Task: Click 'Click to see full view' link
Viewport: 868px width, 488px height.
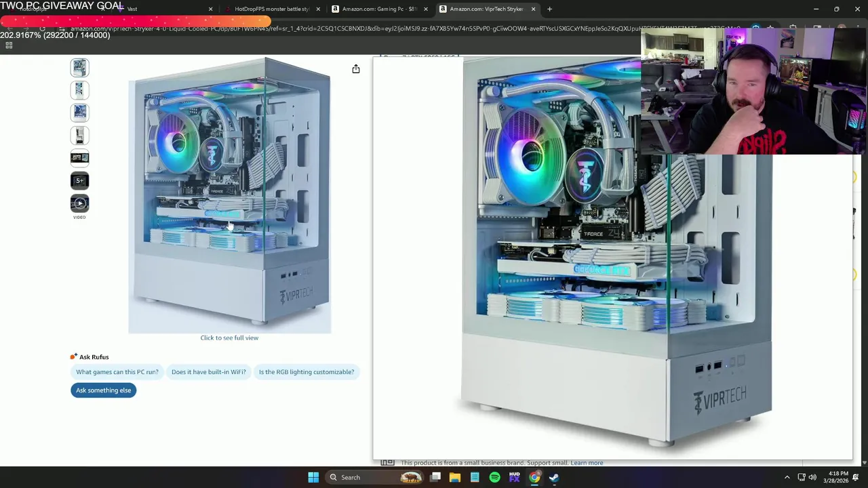Action: pos(229,338)
